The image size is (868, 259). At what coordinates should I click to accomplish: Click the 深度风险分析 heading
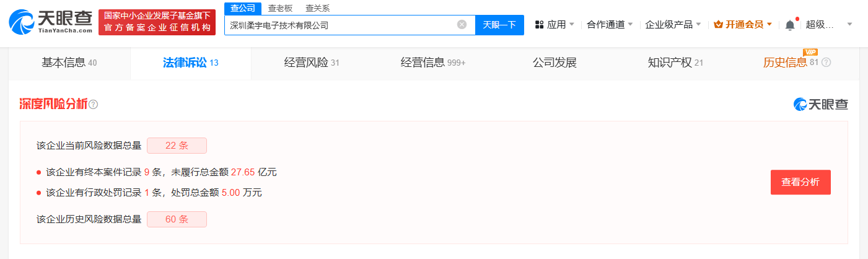[53, 104]
